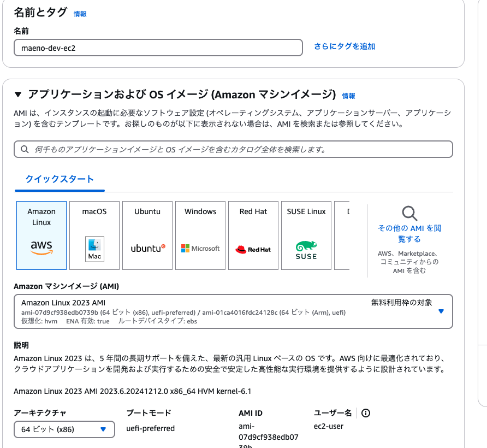Click the AMI catalog search field
Screen dimensions: 487x448
[234, 148]
